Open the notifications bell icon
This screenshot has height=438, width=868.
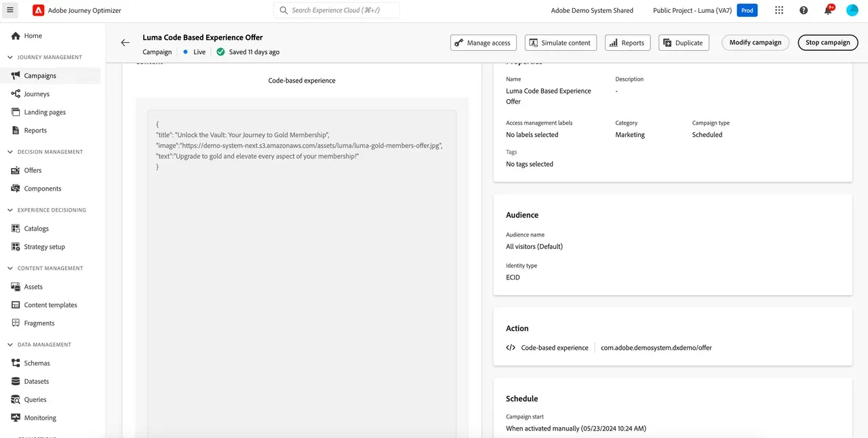828,10
